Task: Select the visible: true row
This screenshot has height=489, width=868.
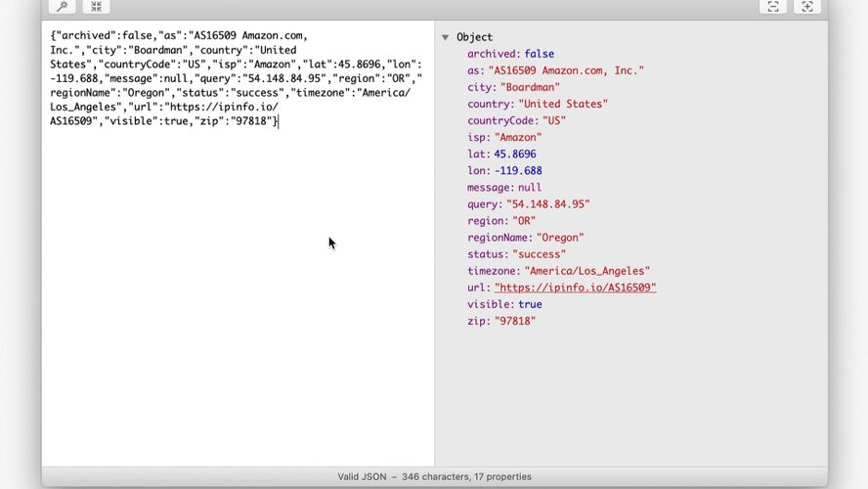Action: 504,304
